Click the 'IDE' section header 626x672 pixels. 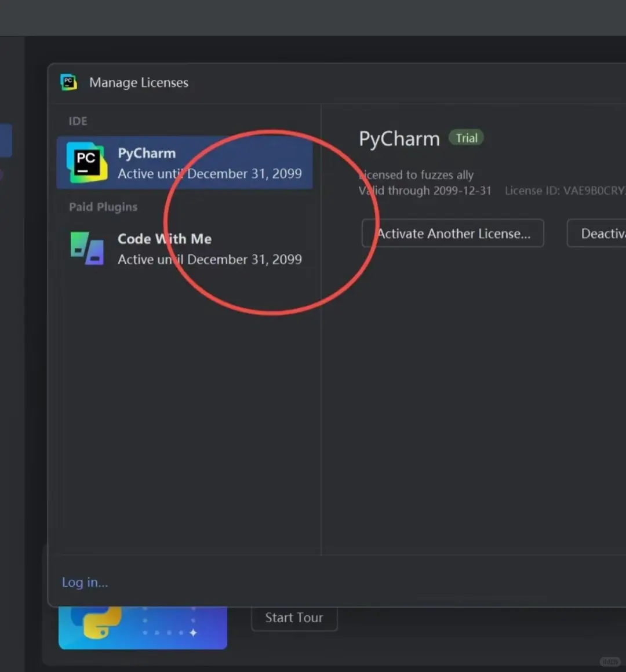78,121
